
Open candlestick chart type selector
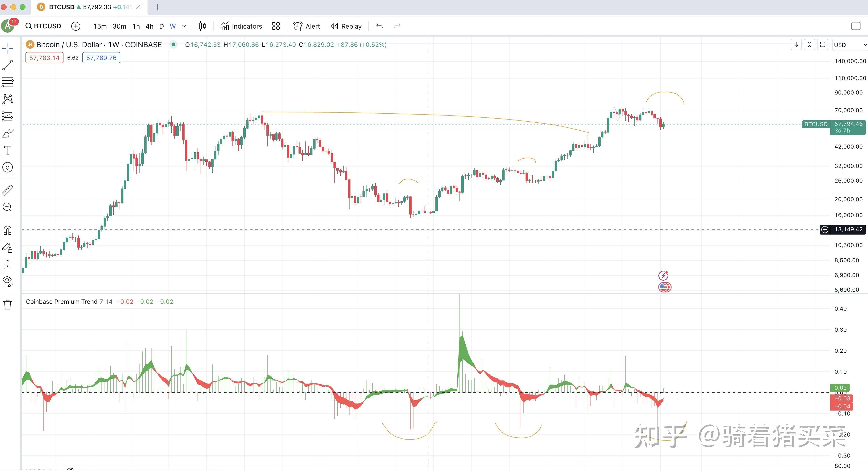202,26
